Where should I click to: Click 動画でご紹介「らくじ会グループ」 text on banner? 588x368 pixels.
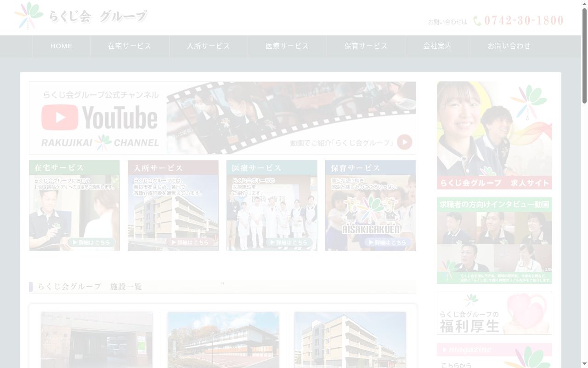342,143
